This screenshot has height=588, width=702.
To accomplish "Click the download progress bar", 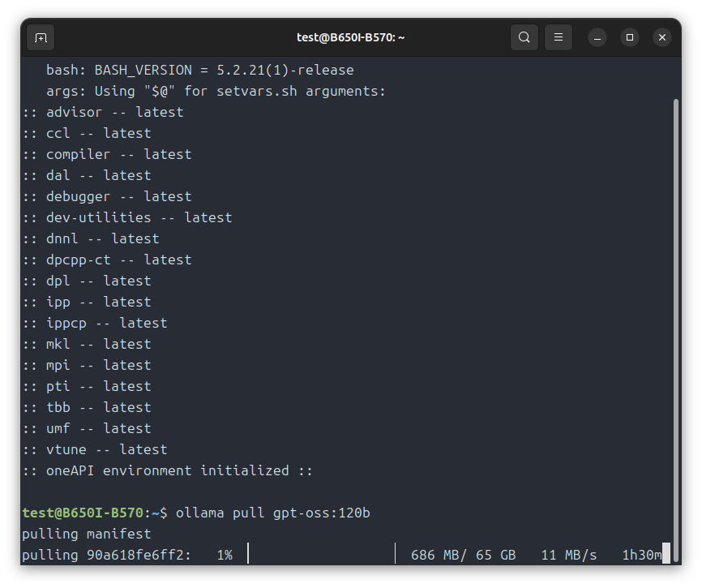I will [x=322, y=553].
